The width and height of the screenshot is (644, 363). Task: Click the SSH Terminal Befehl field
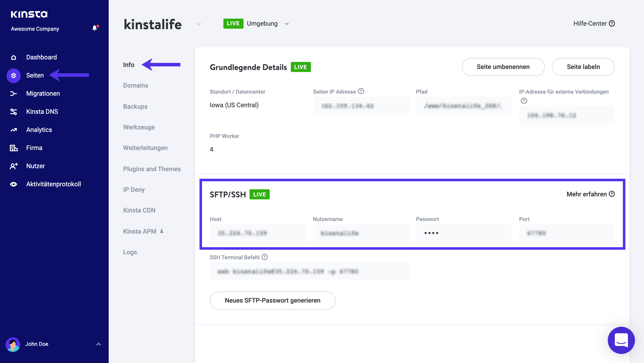pos(309,271)
